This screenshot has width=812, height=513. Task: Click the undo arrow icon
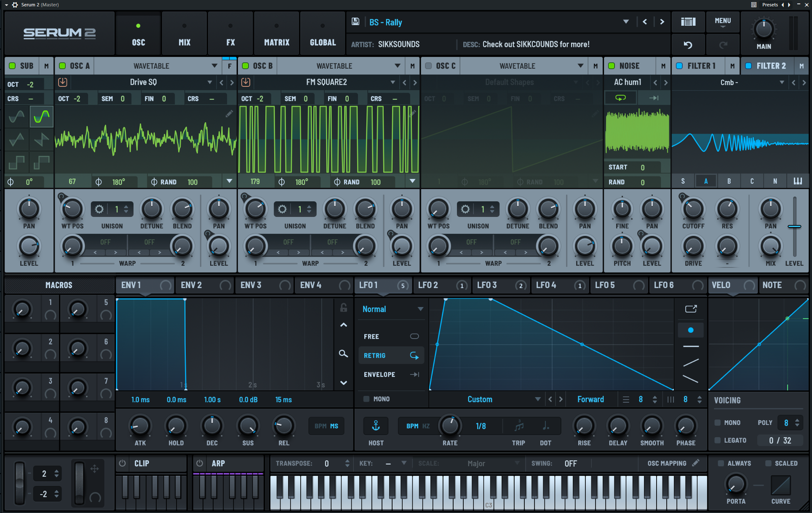point(688,45)
